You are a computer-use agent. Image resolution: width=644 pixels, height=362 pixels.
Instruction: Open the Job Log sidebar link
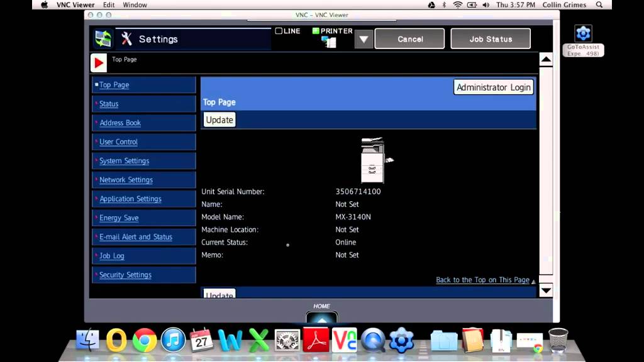[x=112, y=256]
